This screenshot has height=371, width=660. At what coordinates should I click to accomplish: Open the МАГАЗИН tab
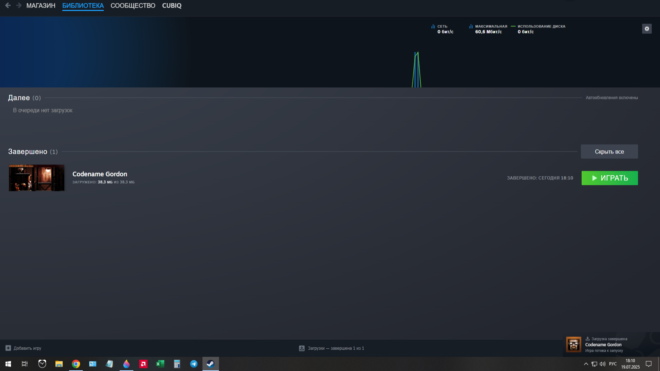coord(41,5)
